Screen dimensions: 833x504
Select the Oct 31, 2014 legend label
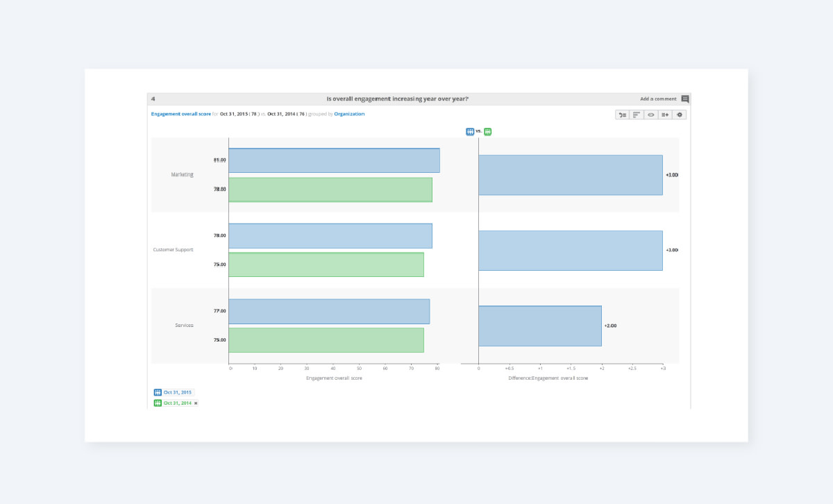[x=178, y=403]
